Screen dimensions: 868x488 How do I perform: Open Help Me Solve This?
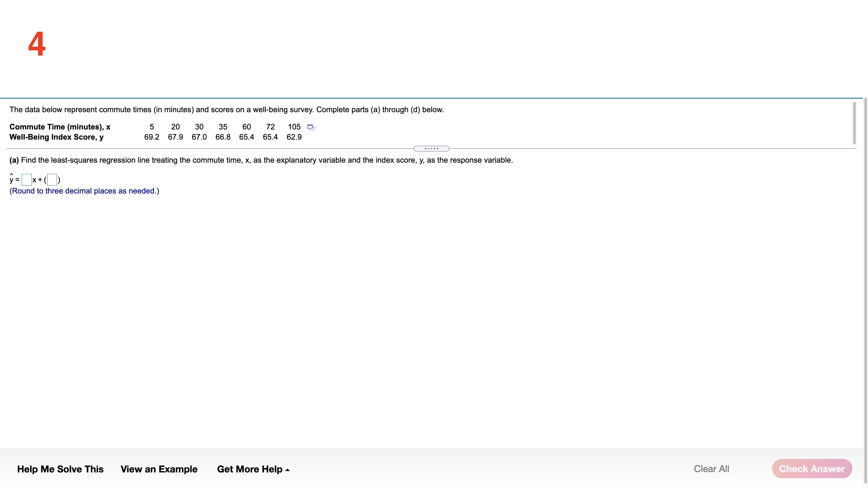[x=60, y=469]
